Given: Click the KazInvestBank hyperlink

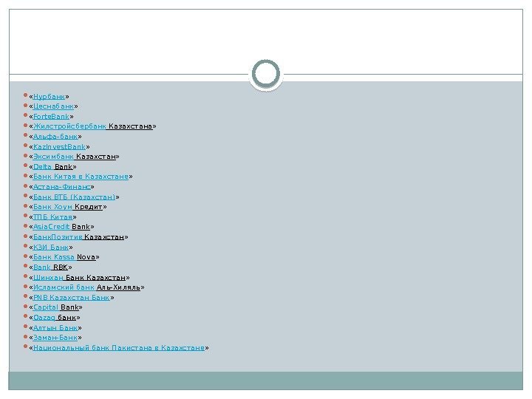Looking at the screenshot, I should pos(59,147).
